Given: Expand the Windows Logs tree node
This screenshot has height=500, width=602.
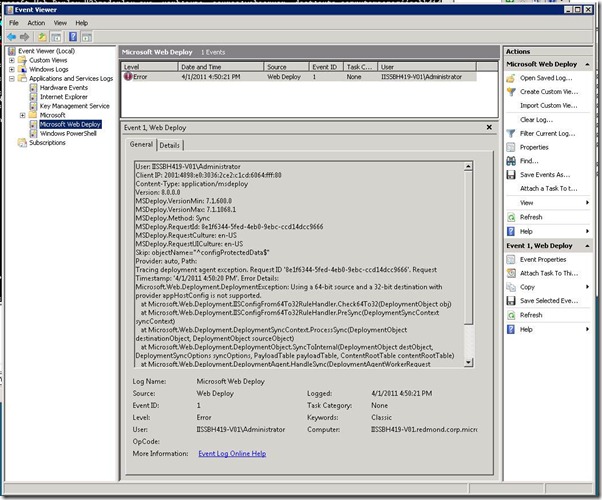Looking at the screenshot, I should pyautogui.click(x=12, y=70).
